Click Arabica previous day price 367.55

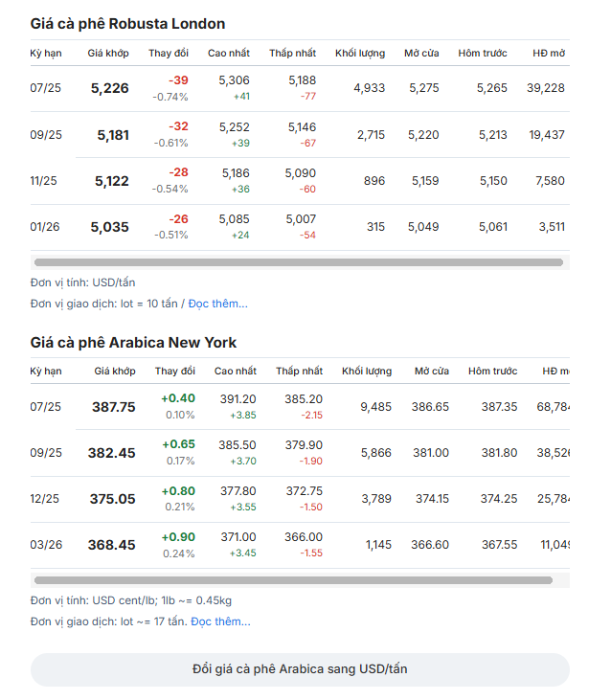click(499, 545)
